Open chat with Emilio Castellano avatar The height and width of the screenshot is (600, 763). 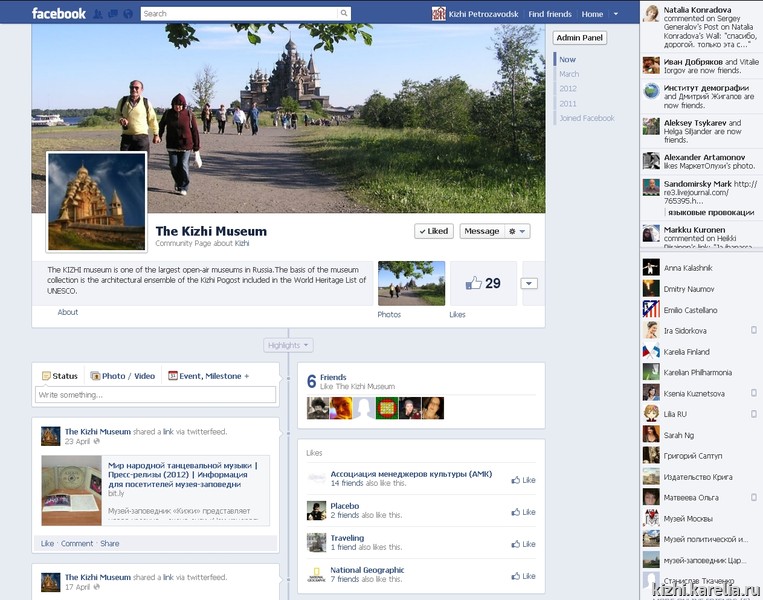pos(651,309)
